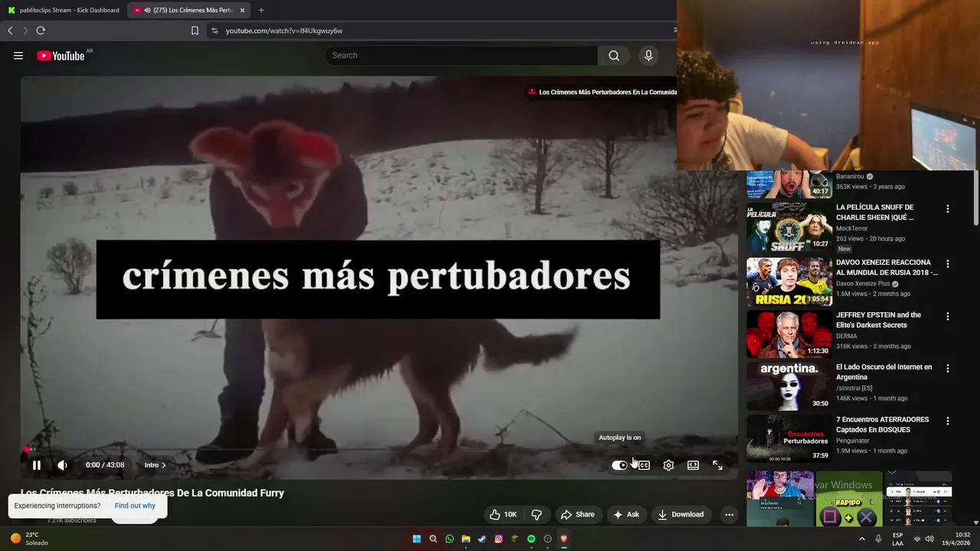Launch WhatsApp from the taskbar
The height and width of the screenshot is (551, 980).
[x=449, y=539]
